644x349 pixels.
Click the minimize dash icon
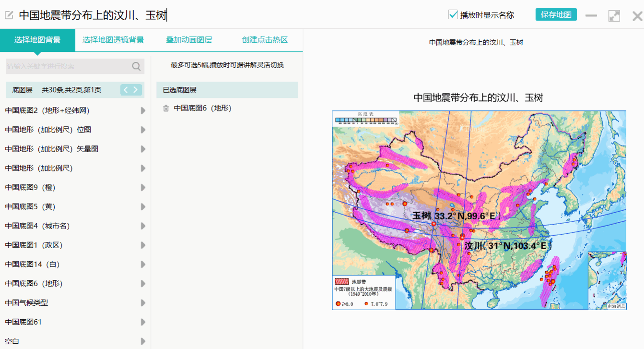click(591, 16)
